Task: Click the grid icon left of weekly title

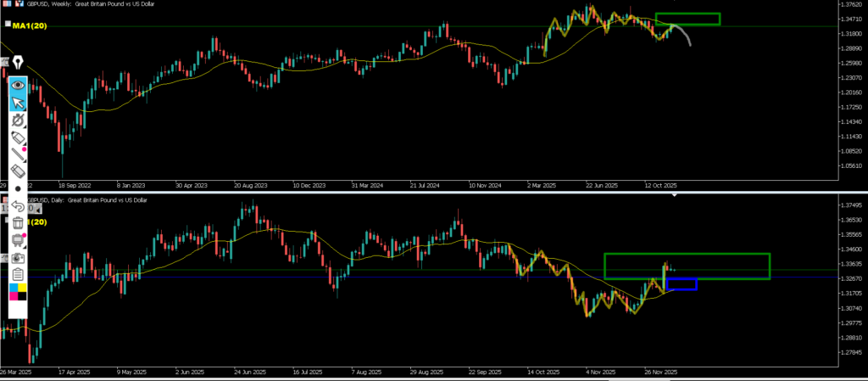Action: tap(5, 4)
